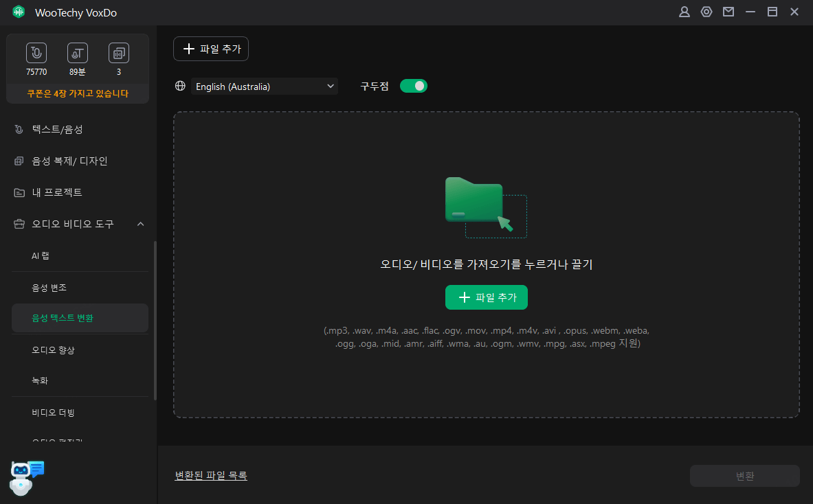Click the 음성 복제/디자인 icon
Viewport: 813px width, 504px height.
click(x=19, y=160)
